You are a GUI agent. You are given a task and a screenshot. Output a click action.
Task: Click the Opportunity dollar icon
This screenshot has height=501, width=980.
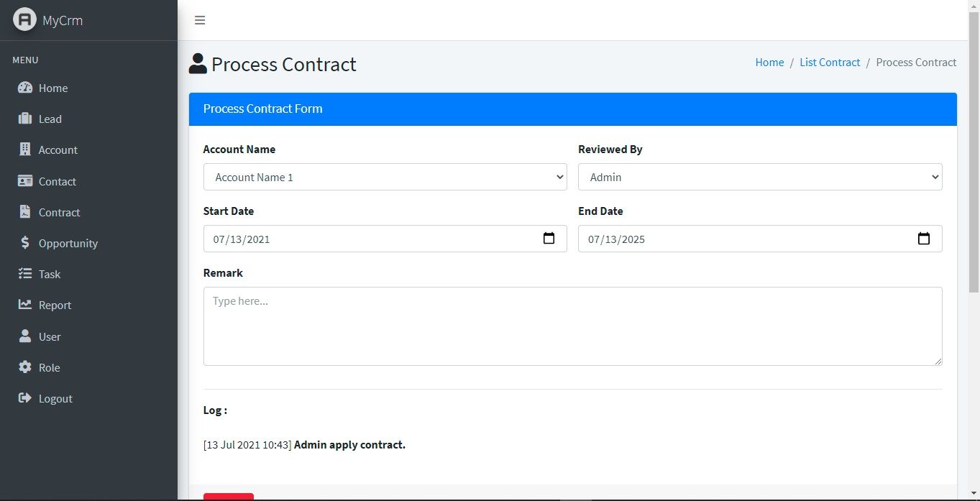[x=25, y=243]
